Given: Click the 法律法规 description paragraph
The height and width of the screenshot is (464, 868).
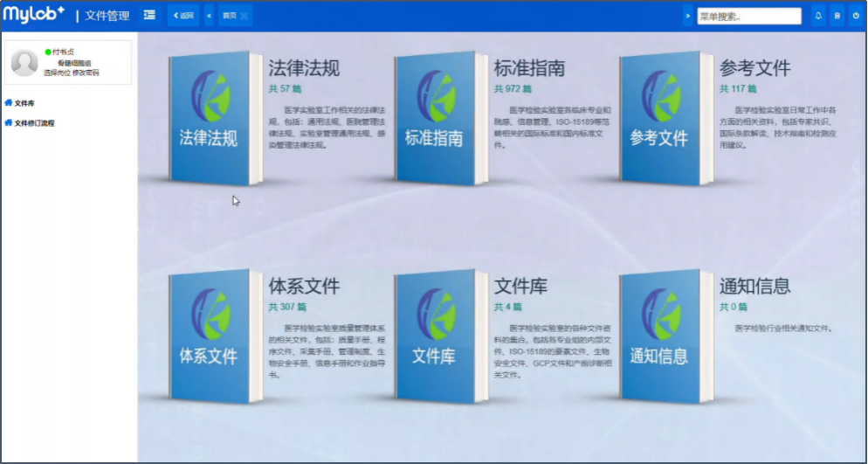Looking at the screenshot, I should click(x=327, y=128).
